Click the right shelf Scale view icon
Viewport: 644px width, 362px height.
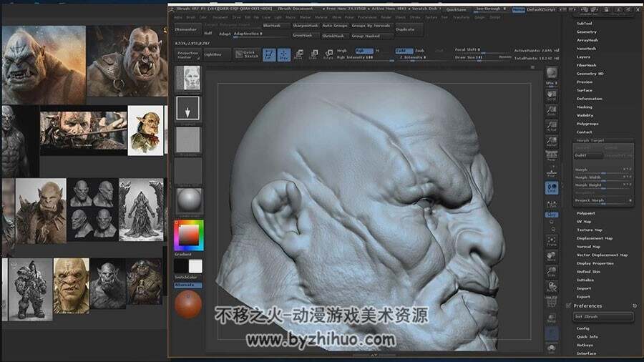[x=552, y=272]
